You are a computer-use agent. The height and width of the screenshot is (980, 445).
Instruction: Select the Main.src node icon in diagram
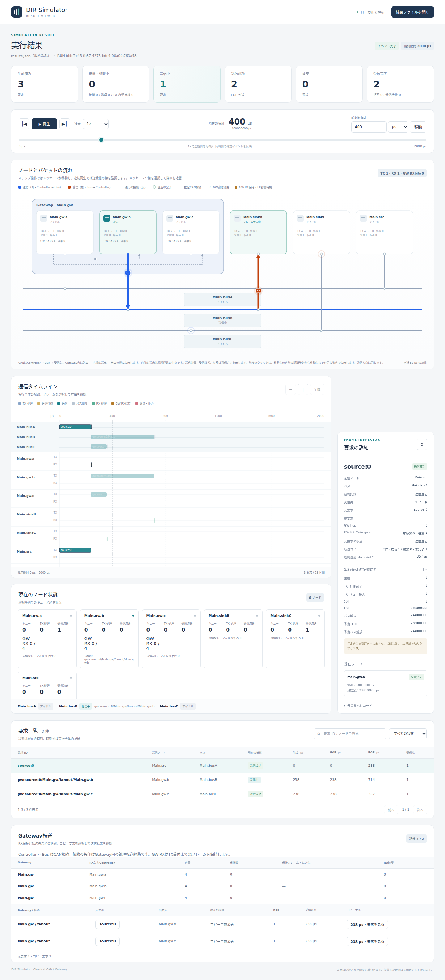(363, 218)
